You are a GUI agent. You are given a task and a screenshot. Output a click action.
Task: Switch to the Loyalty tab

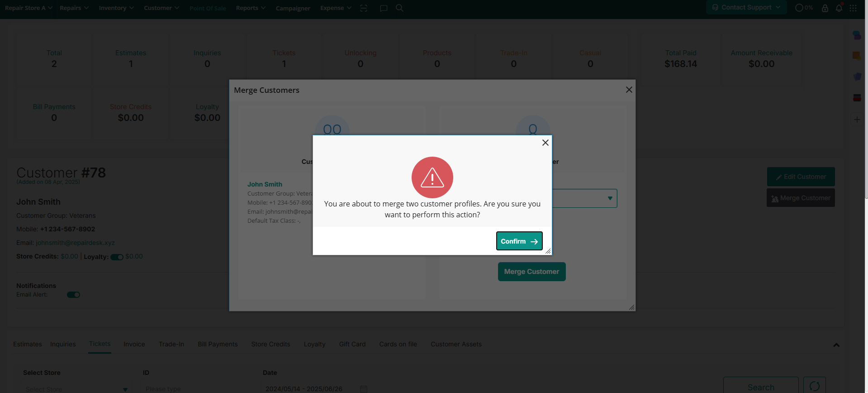click(x=314, y=344)
